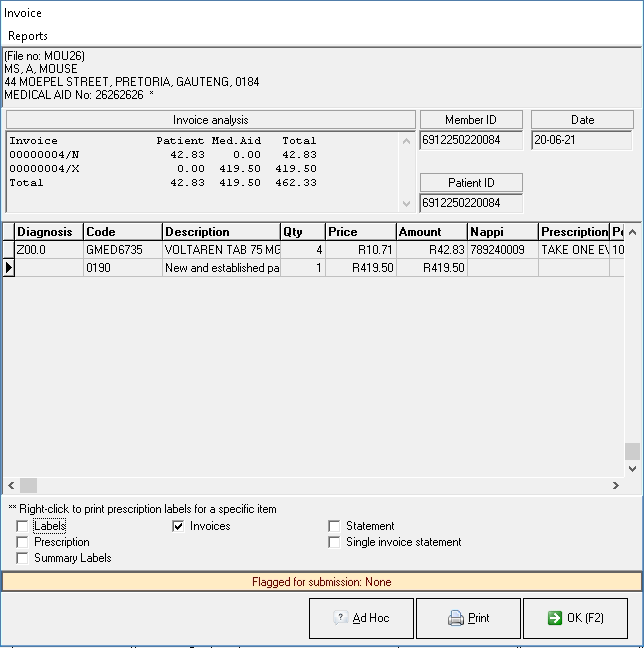This screenshot has height=648, width=644.
Task: Click the grid vertical scrollbar thumb
Action: point(632,451)
